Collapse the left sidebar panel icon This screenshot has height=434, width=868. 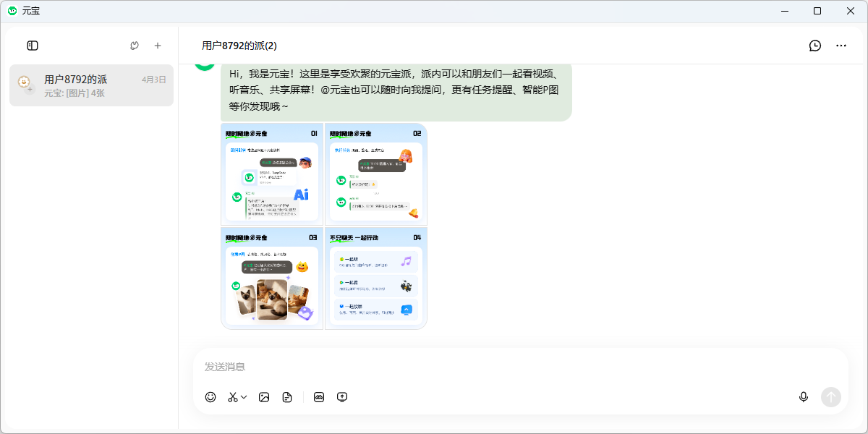coord(33,46)
